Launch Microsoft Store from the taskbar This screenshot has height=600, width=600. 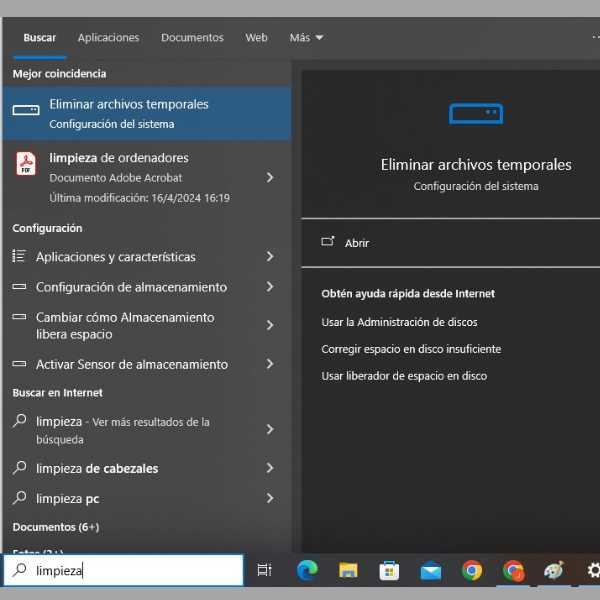coord(389,570)
